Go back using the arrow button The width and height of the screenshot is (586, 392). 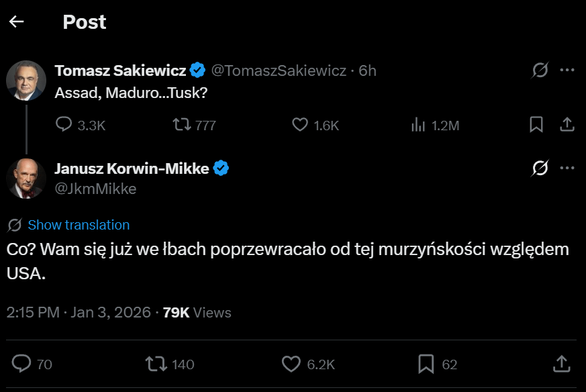(x=16, y=21)
